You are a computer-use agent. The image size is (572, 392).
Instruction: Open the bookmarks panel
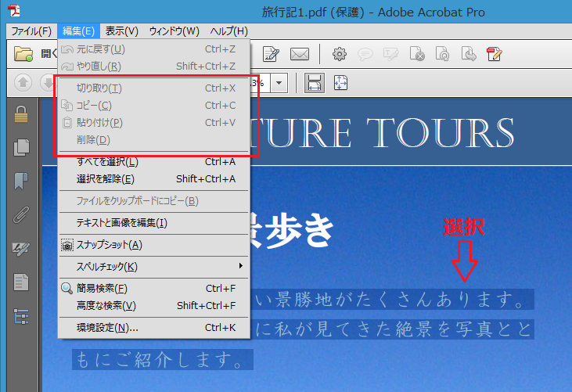(21, 181)
